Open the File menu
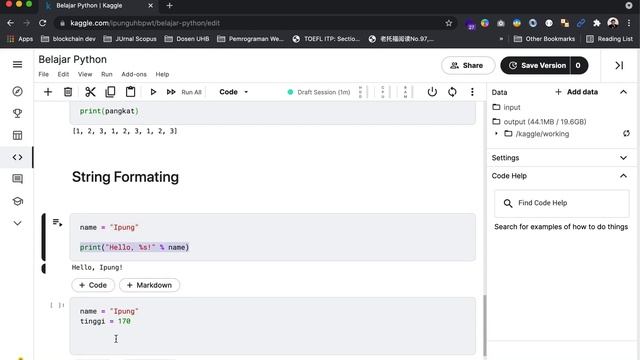 (44, 74)
